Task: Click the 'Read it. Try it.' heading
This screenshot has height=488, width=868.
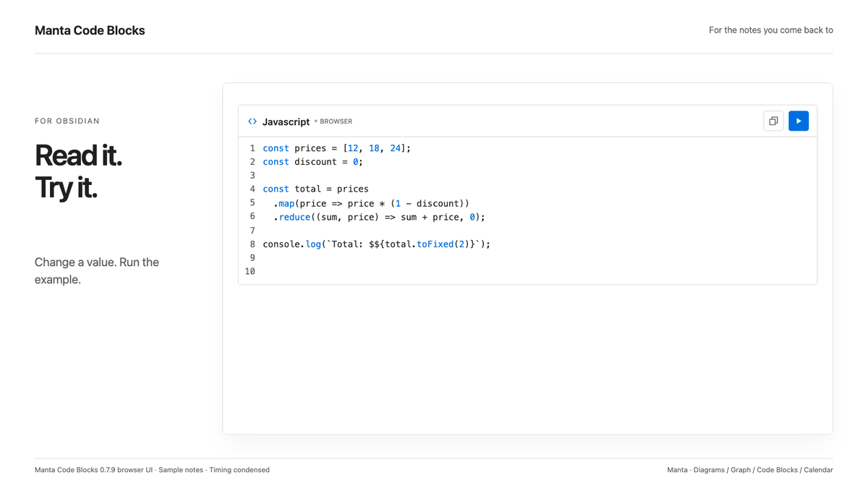Action: (x=78, y=171)
